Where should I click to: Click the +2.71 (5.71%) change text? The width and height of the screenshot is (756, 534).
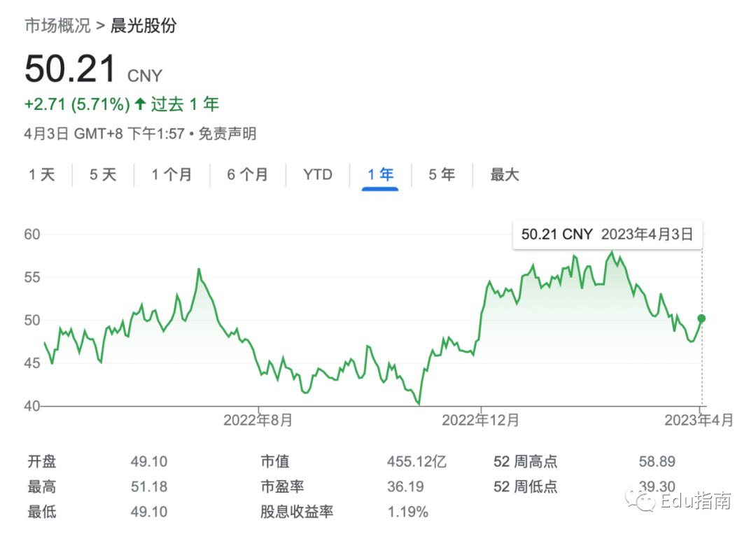coord(77,104)
